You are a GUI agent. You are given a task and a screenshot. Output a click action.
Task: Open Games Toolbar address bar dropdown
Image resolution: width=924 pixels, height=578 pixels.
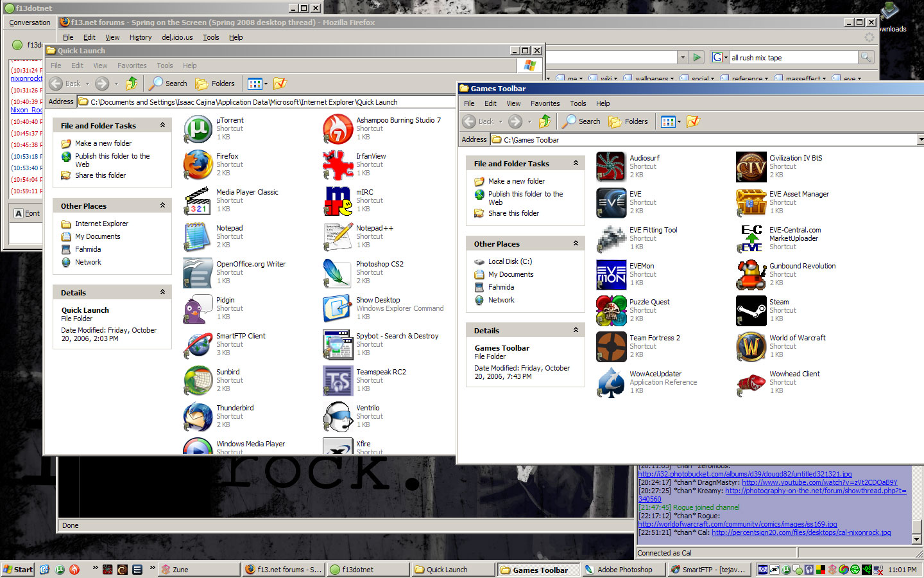point(920,139)
